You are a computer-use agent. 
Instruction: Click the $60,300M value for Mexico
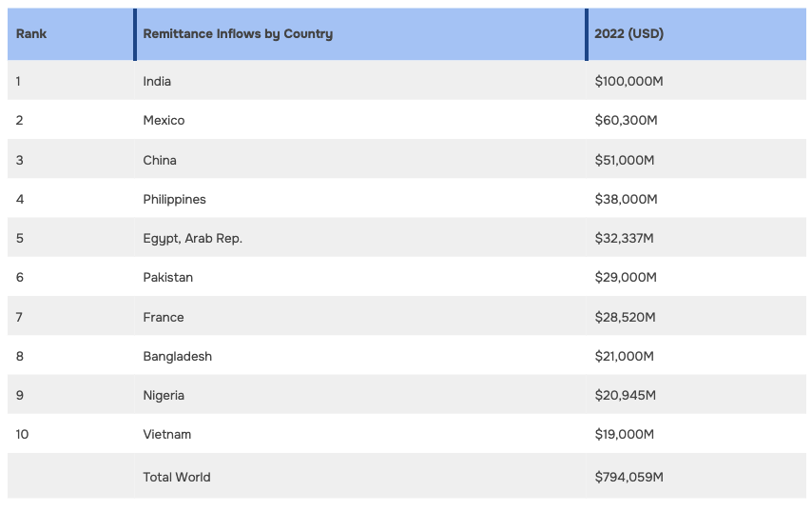click(626, 120)
